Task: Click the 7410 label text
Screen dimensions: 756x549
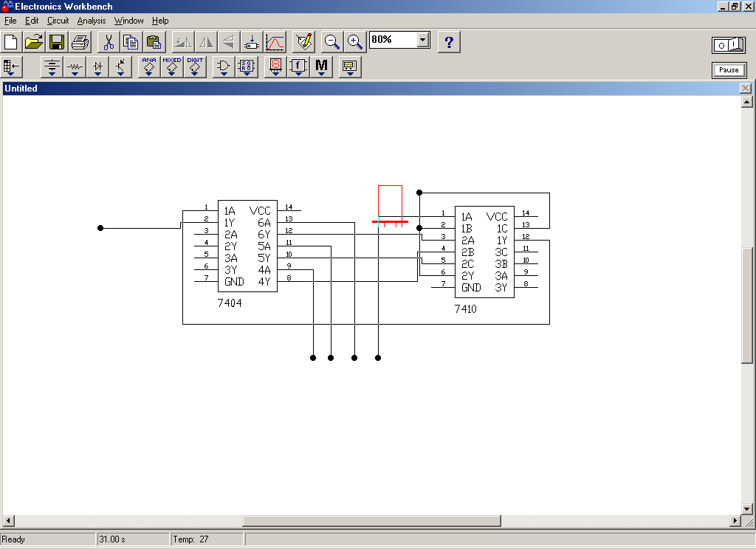Action: point(466,309)
